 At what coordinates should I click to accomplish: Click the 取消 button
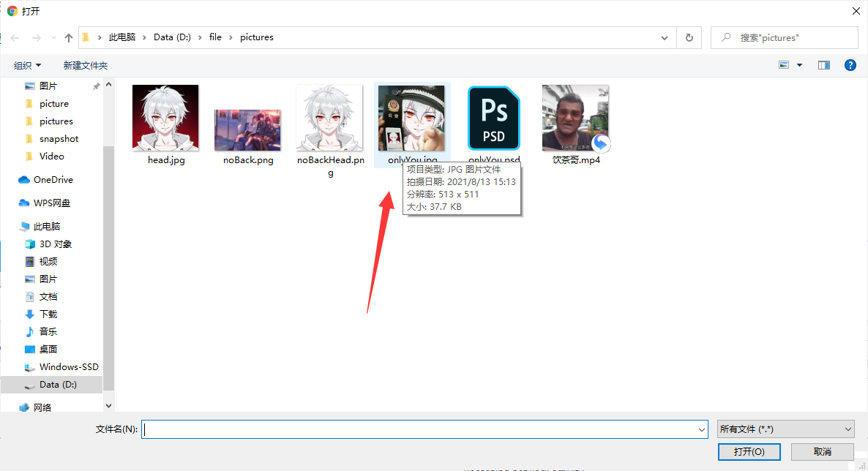point(822,452)
